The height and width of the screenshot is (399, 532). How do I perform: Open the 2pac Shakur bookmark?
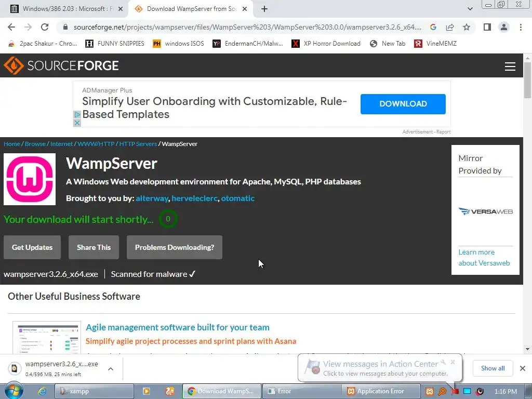[x=43, y=44]
